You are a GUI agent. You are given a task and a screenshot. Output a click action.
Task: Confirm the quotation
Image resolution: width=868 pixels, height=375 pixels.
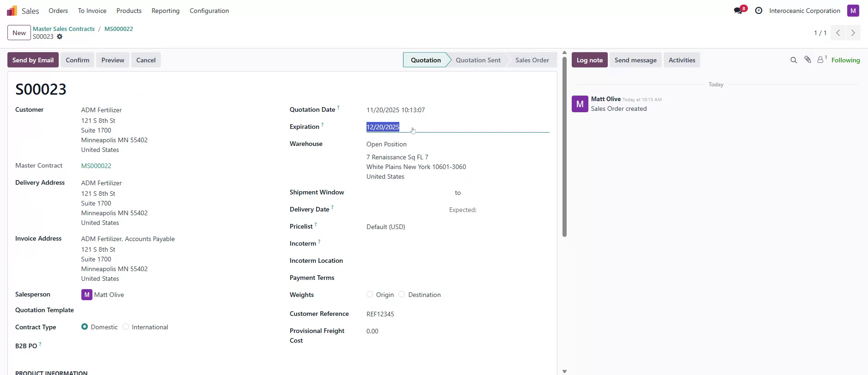(x=77, y=60)
